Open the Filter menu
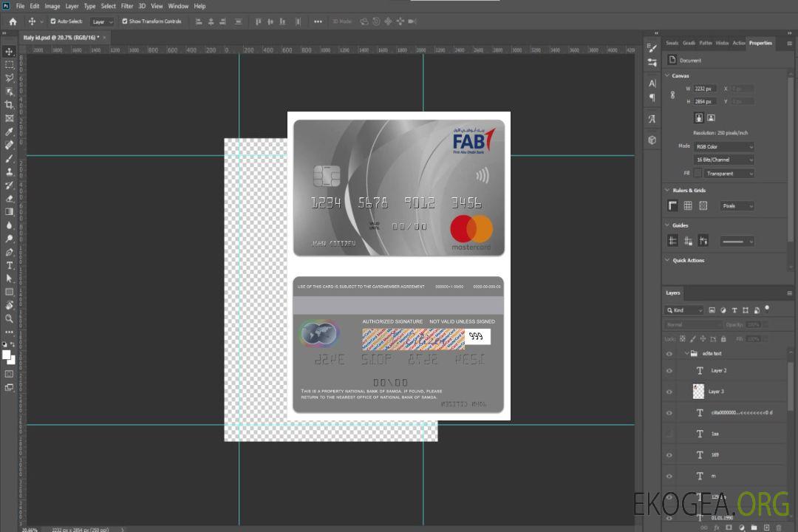798x532 pixels. click(x=127, y=6)
